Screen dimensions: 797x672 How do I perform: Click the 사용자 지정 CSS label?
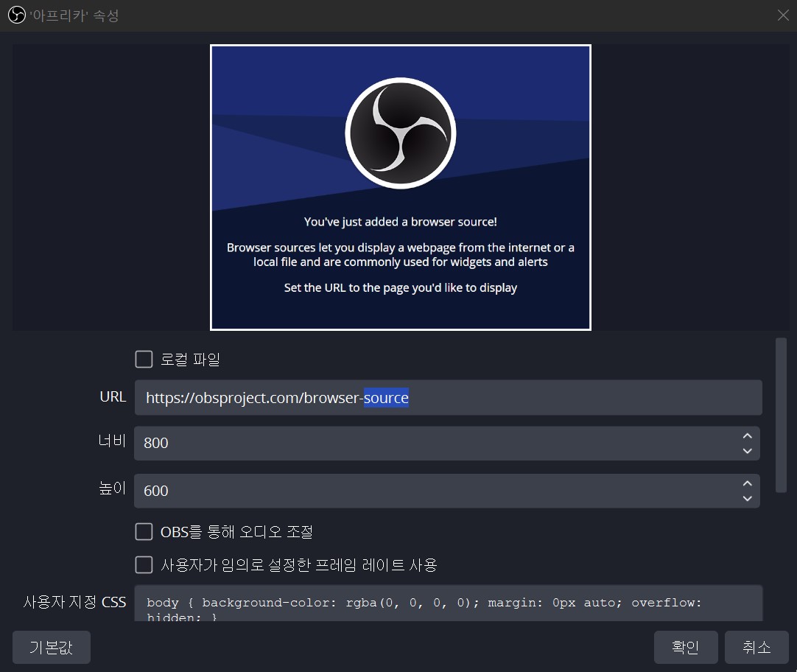point(74,602)
